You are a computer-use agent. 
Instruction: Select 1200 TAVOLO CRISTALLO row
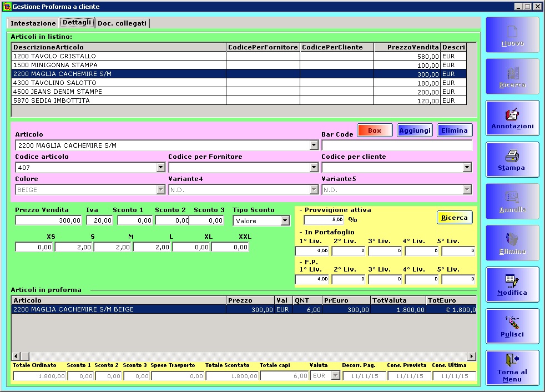[x=239, y=56]
